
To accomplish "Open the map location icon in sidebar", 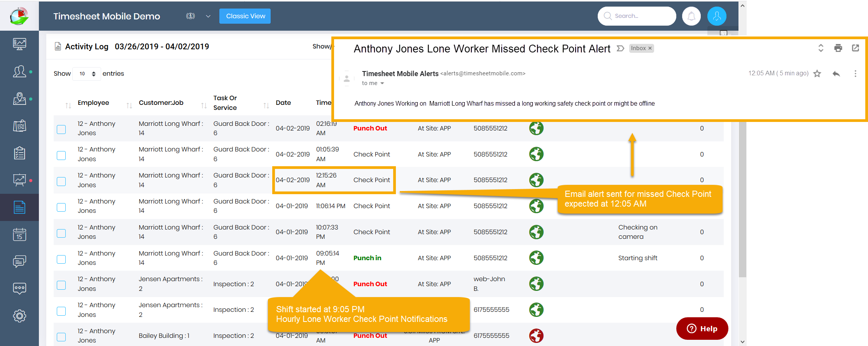I will point(19,99).
